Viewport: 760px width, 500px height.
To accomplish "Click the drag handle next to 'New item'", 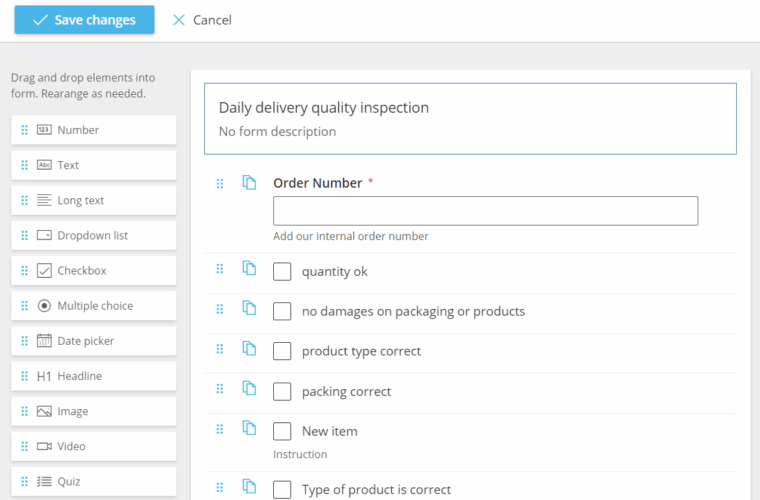I will pyautogui.click(x=220, y=429).
